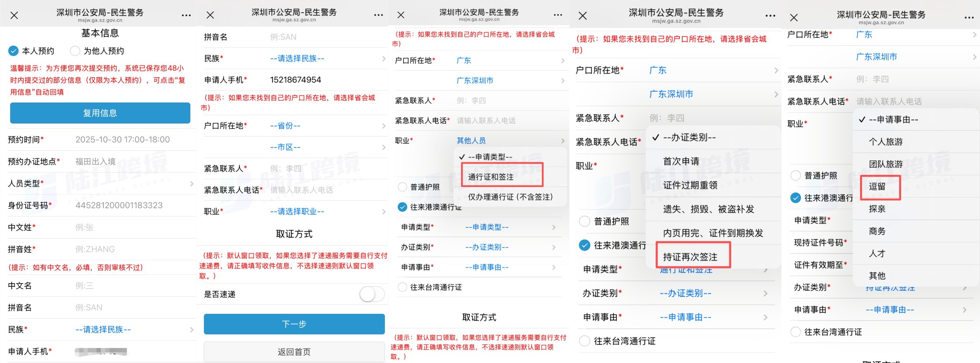Choose 通行证和签注 from the popup list
980x363 pixels.
[491, 177]
